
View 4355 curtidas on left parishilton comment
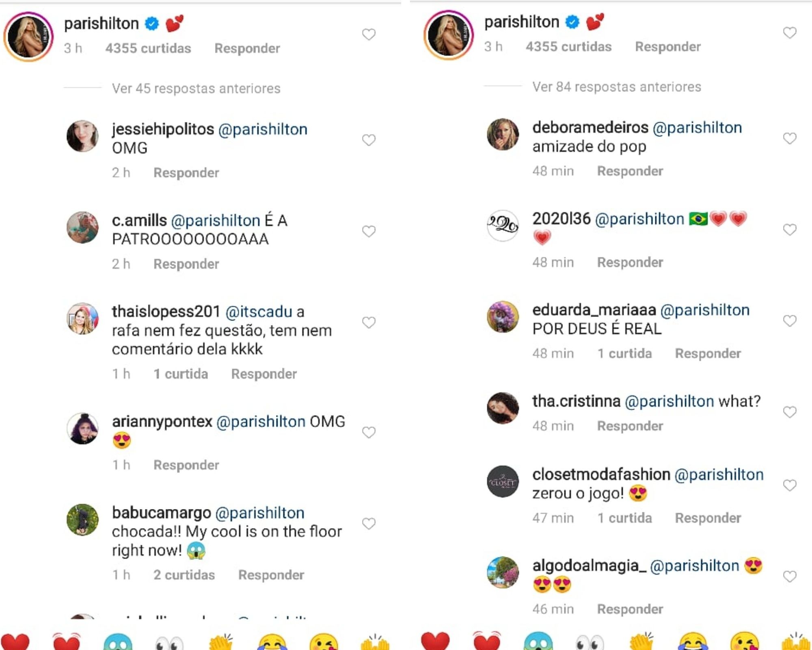click(x=148, y=48)
